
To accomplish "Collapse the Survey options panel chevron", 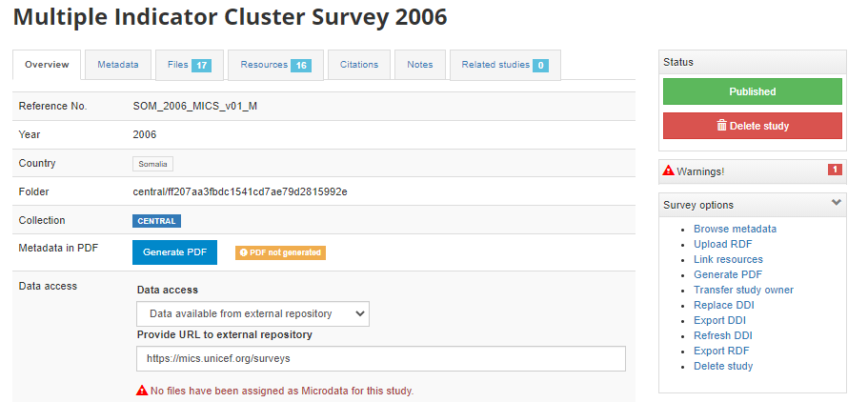I will tap(836, 203).
